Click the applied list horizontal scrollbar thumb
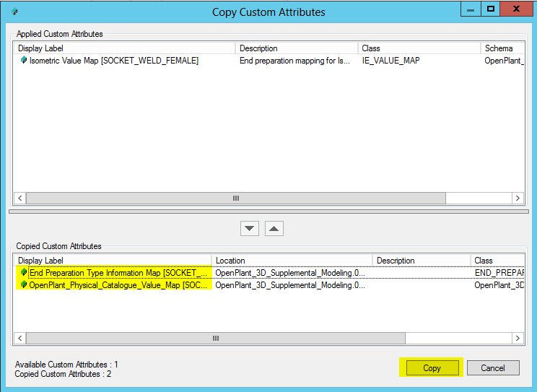Screen dimensions: 537x392 click(x=236, y=198)
